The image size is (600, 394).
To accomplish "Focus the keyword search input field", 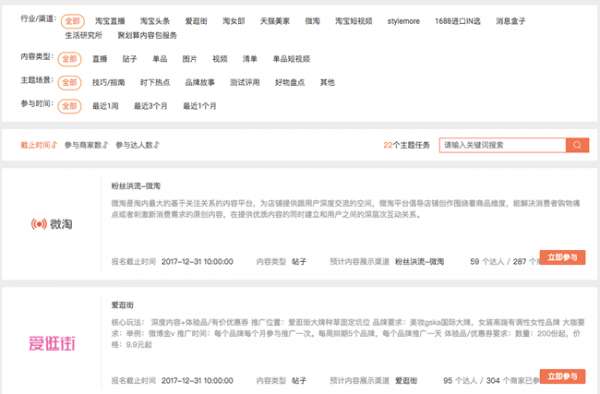I will [x=502, y=145].
